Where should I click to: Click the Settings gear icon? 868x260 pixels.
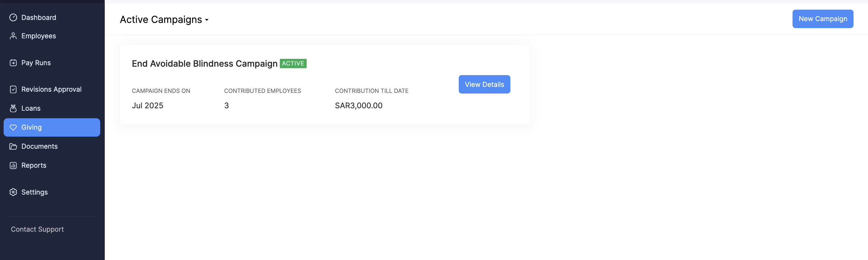tap(13, 192)
